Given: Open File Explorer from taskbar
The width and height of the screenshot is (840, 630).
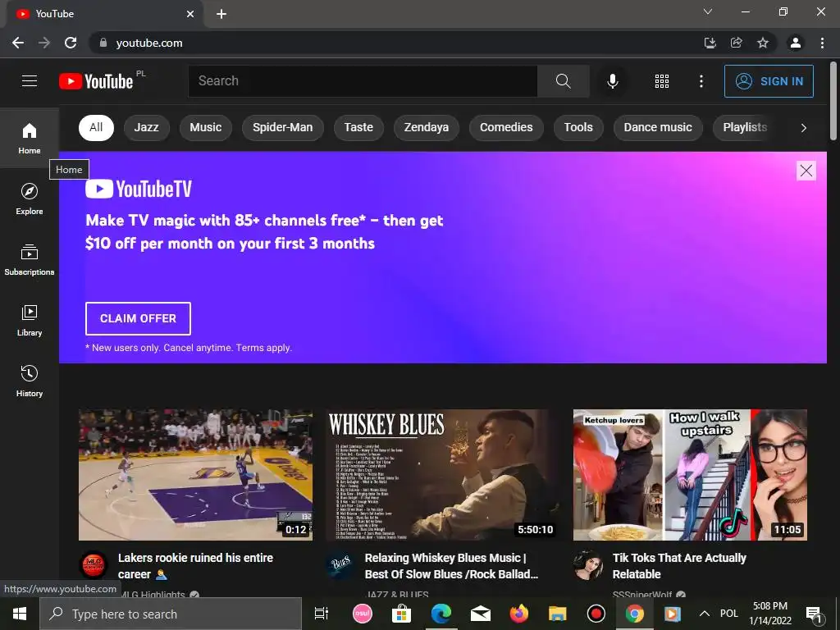Looking at the screenshot, I should [x=557, y=614].
